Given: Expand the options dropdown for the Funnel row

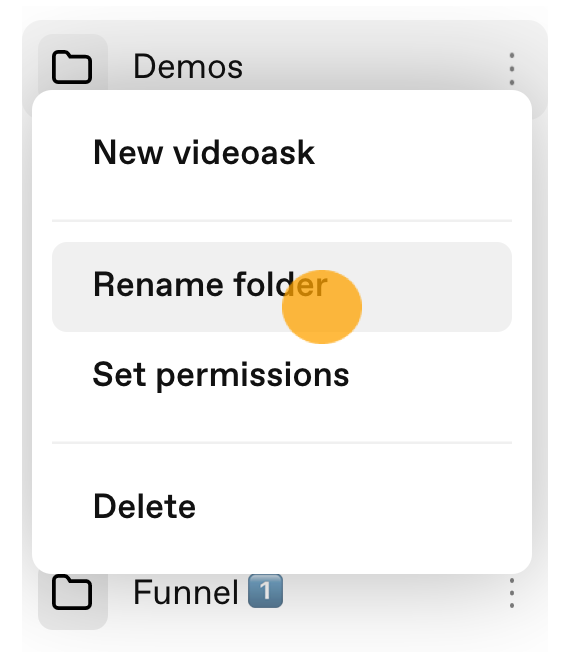Looking at the screenshot, I should click(x=512, y=593).
